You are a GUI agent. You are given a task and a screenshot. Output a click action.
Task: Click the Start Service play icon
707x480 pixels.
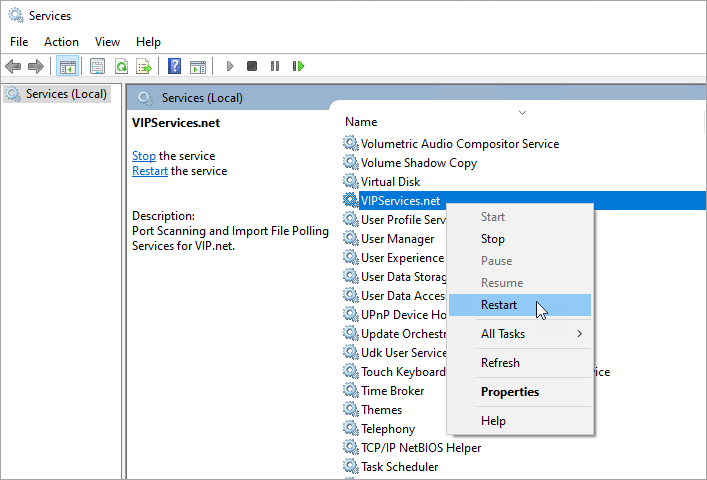pyautogui.click(x=230, y=67)
